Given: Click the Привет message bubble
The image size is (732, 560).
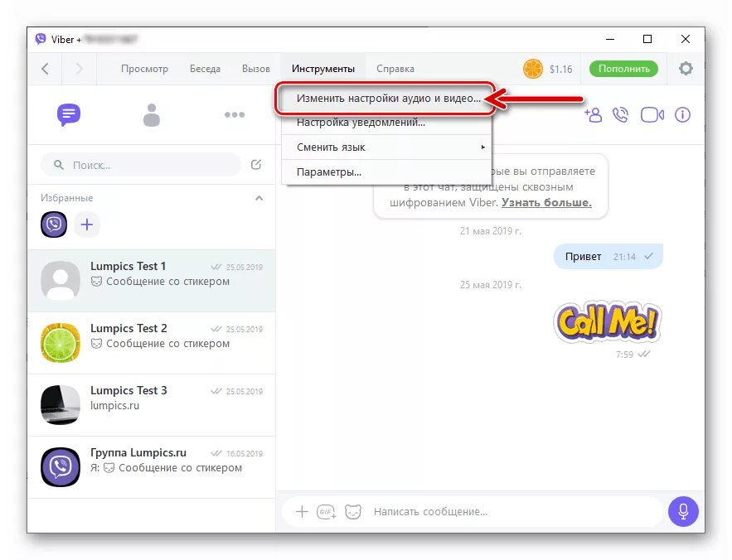Looking at the screenshot, I should pos(608,256).
